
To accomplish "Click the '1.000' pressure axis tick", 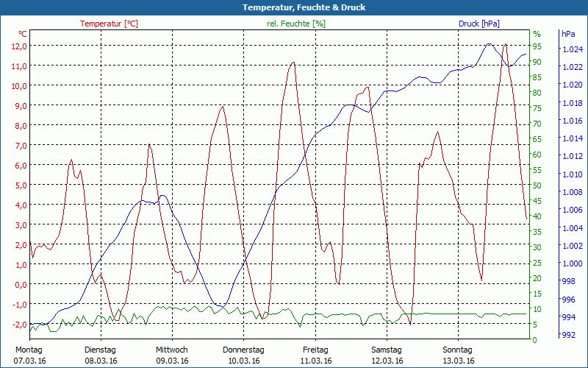I will pyautogui.click(x=571, y=264).
